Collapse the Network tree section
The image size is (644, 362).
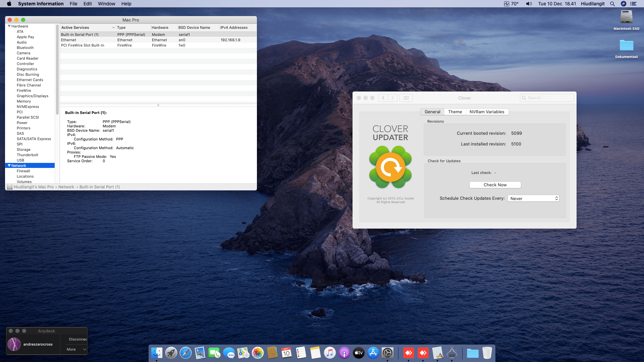click(9, 166)
